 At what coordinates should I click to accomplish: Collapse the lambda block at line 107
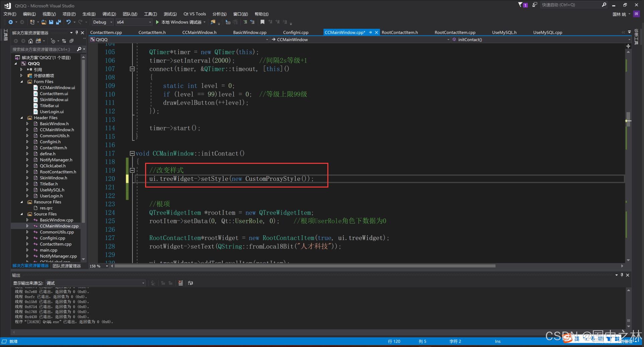pos(132,69)
